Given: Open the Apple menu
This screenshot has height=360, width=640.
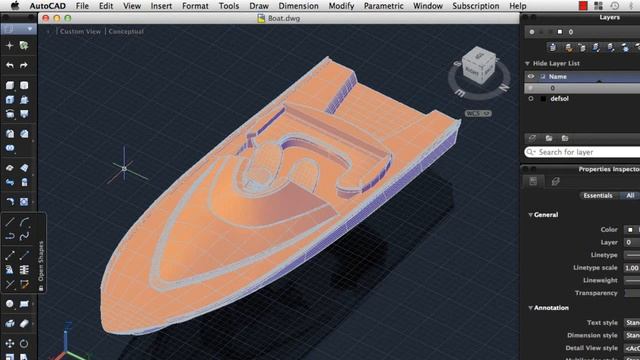Looking at the screenshot, I should click(15, 6).
